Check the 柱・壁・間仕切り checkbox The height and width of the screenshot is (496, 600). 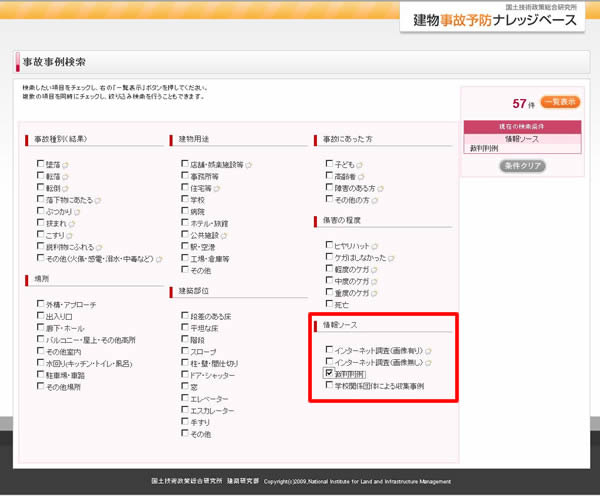click(184, 362)
